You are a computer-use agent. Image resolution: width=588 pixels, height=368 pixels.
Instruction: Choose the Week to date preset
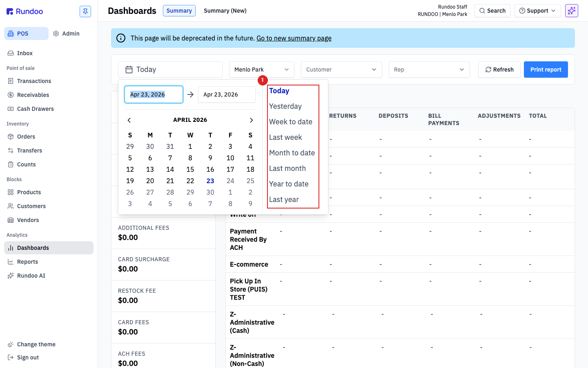pos(291,122)
